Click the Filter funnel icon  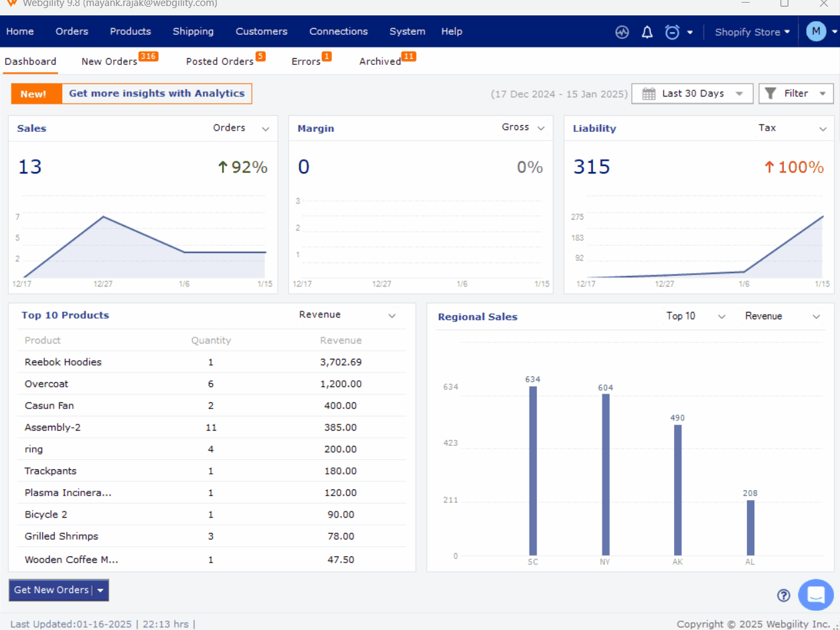[x=770, y=94]
